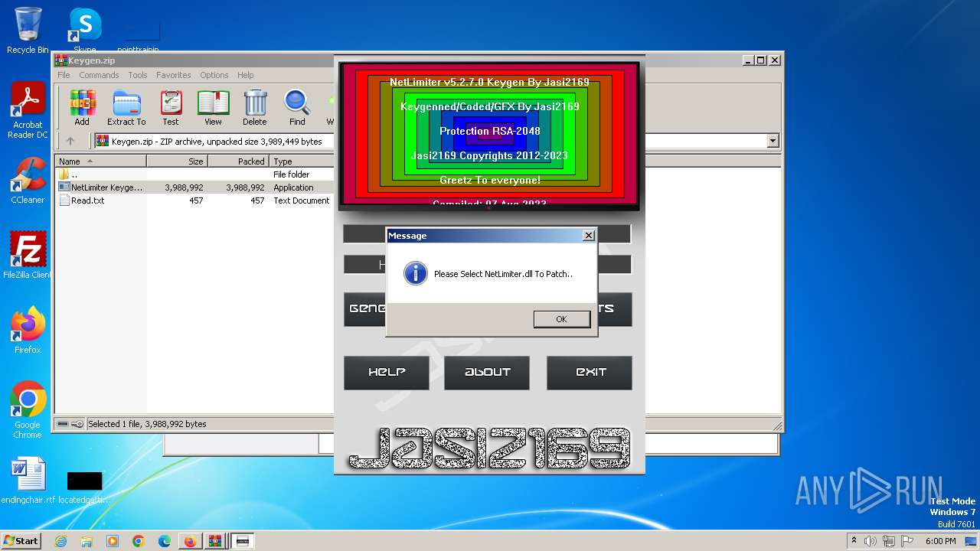Open Acrobat Reader DC desktop icon
Screen dimensions: 980x551
(28, 110)
